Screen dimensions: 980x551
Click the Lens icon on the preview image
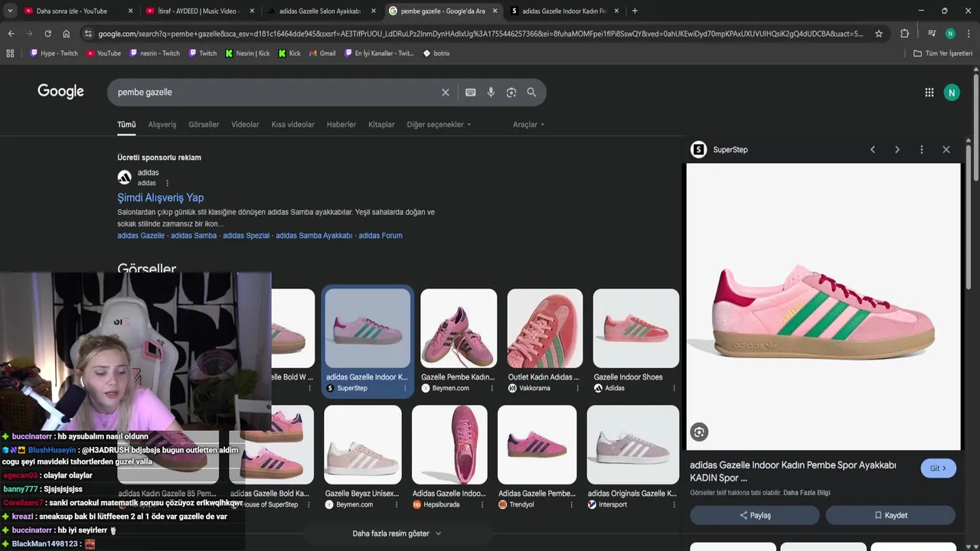point(699,432)
